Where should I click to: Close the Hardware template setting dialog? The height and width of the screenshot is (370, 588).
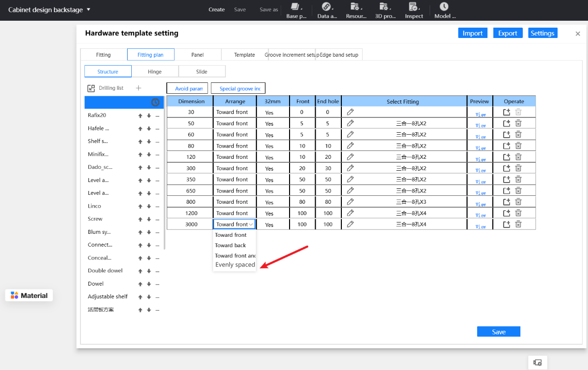[x=578, y=34]
